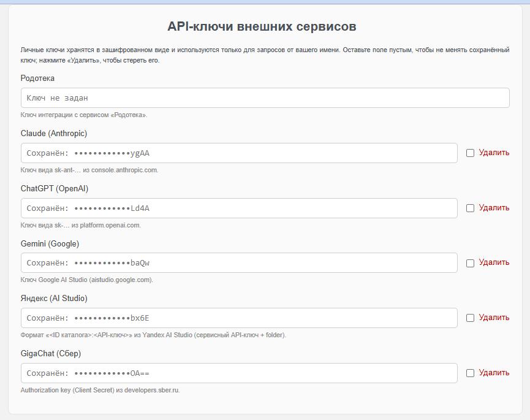
Task: Click hint mentioning console.anthropic.com
Action: pos(89,170)
